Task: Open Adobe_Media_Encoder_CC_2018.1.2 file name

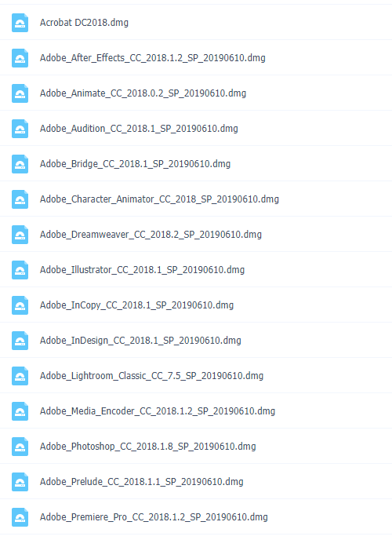Action: pos(158,411)
